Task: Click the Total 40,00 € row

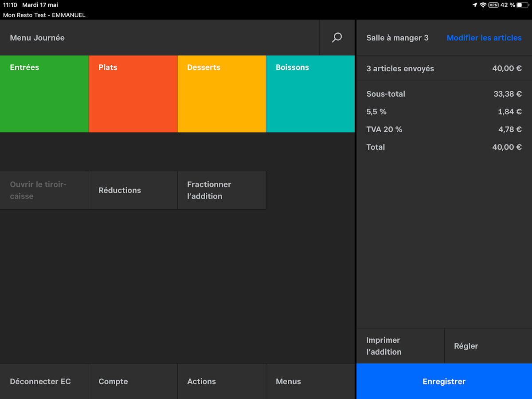Action: (x=444, y=147)
